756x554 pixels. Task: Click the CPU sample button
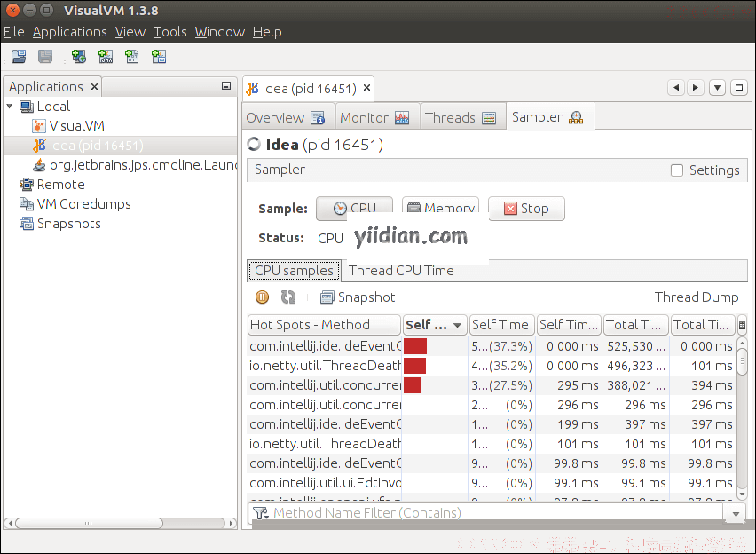pos(354,209)
